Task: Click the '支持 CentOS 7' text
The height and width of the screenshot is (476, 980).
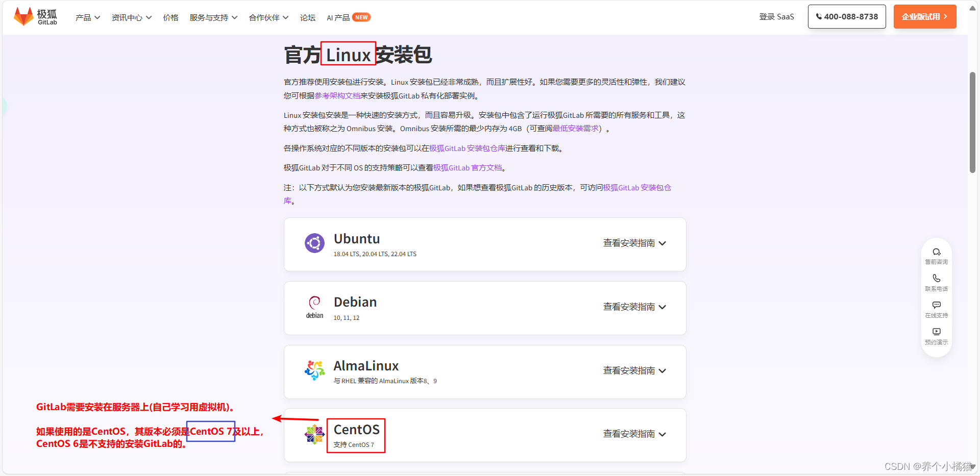Action: 354,445
